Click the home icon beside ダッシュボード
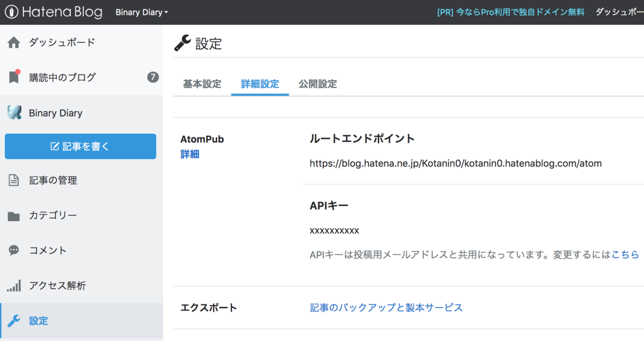Image resolution: width=644 pixels, height=341 pixels. [x=14, y=42]
